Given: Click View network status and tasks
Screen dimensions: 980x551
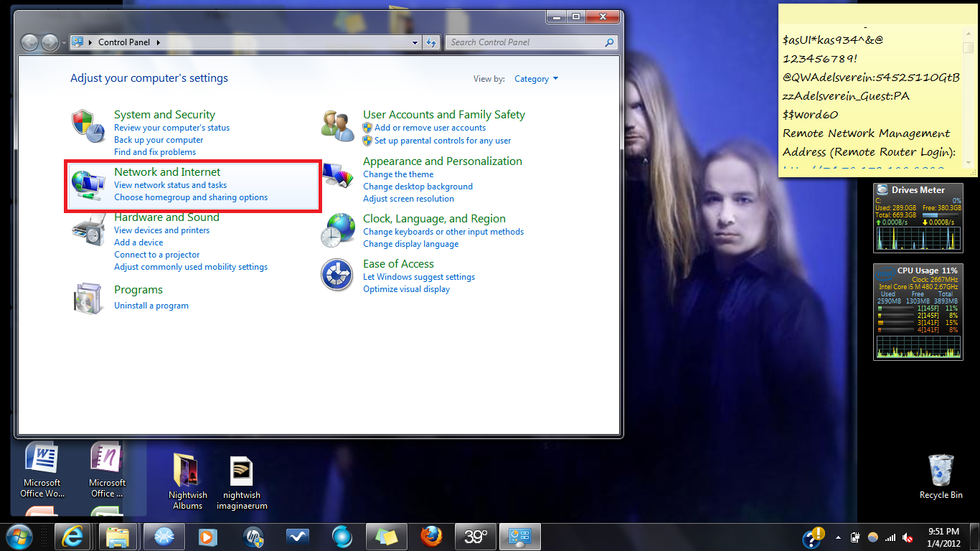Looking at the screenshot, I should coord(170,185).
